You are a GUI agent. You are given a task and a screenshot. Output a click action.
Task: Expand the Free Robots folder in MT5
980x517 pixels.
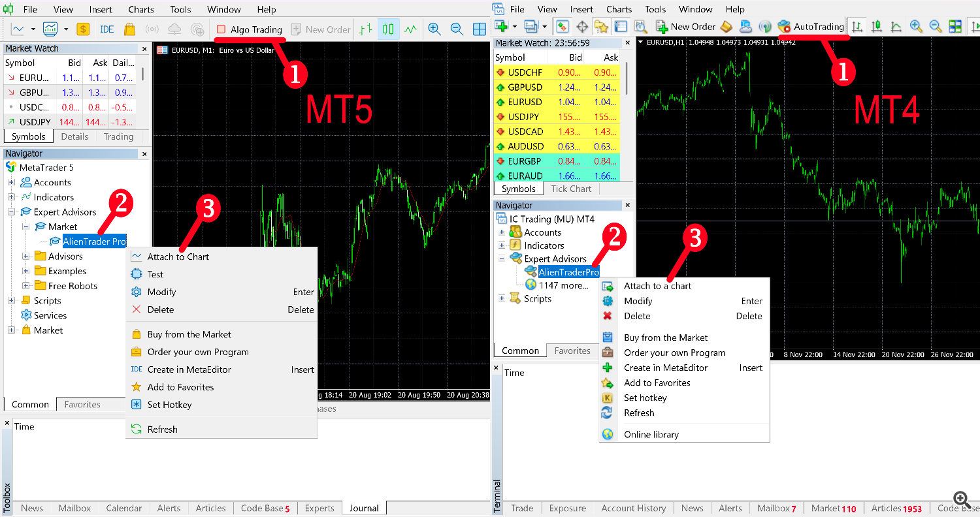[26, 286]
